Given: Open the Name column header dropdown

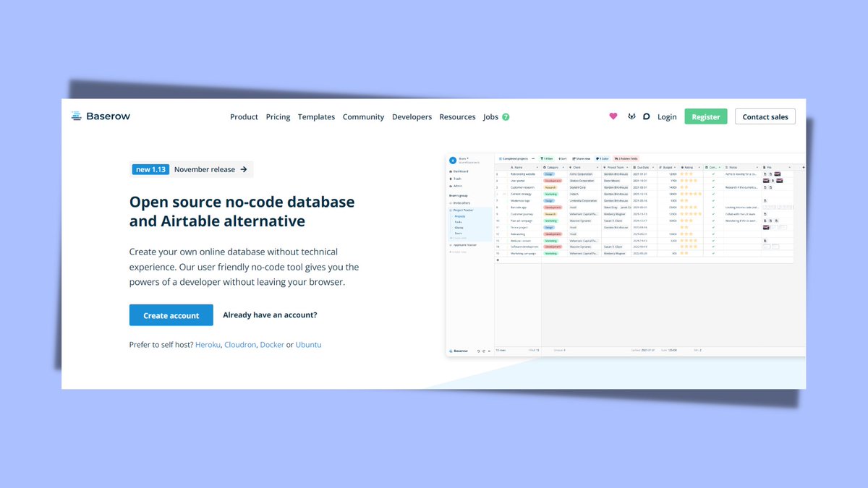Looking at the screenshot, I should 537,167.
